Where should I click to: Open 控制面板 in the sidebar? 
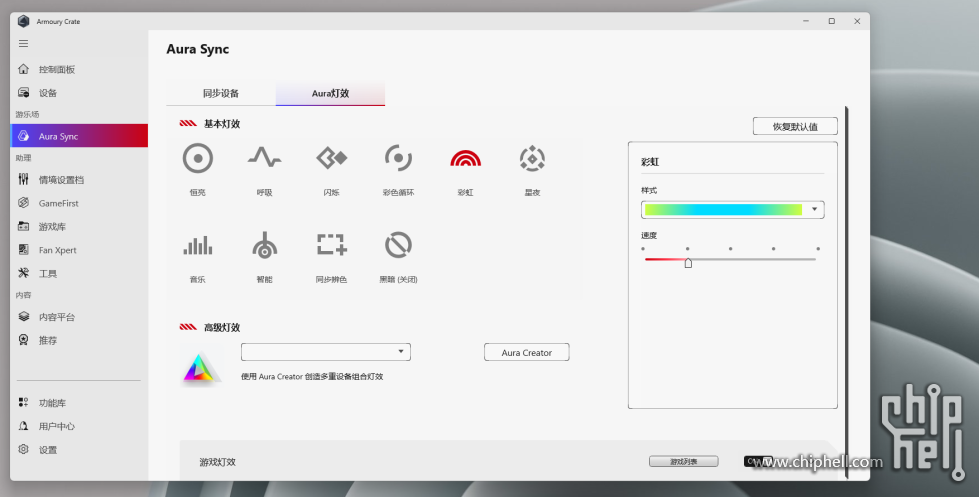79,69
